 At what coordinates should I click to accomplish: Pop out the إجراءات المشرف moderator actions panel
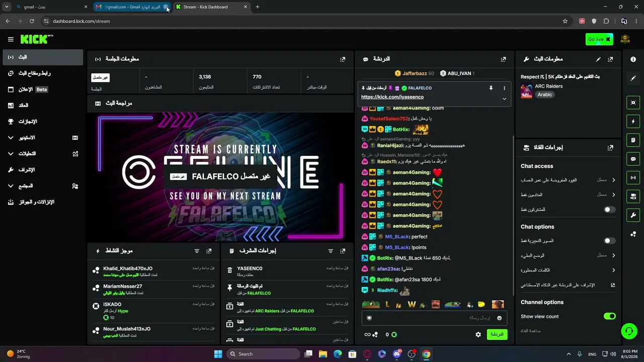[343, 251]
